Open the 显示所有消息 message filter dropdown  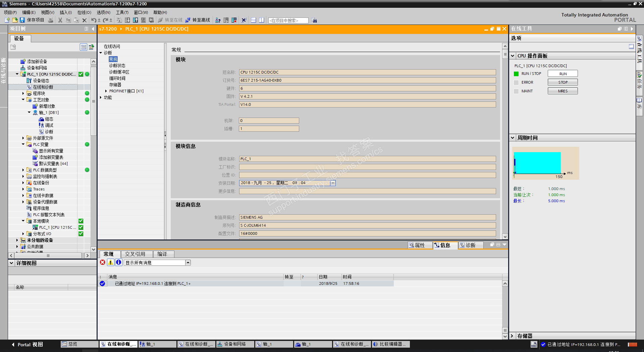188,263
